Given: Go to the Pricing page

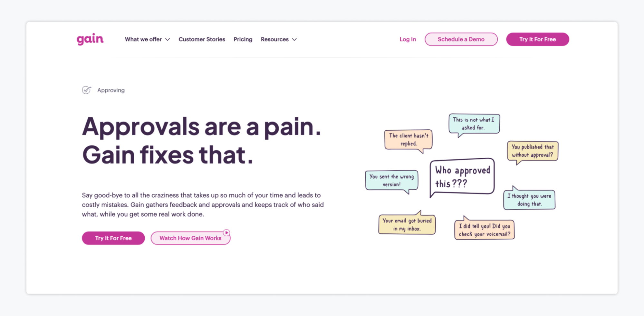Looking at the screenshot, I should [x=243, y=39].
